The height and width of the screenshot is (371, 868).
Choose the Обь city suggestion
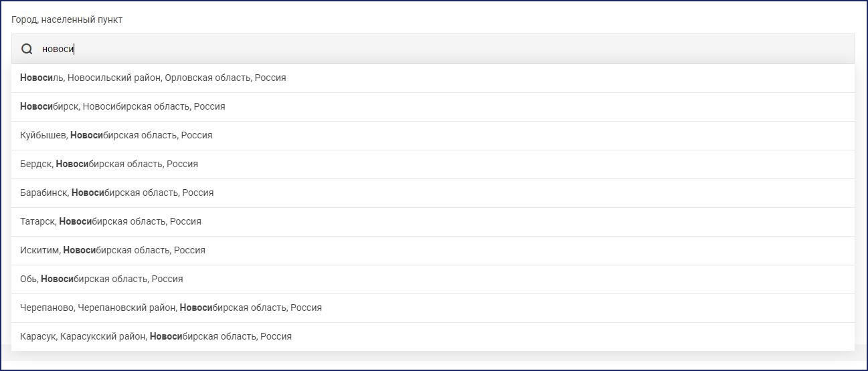click(433, 279)
